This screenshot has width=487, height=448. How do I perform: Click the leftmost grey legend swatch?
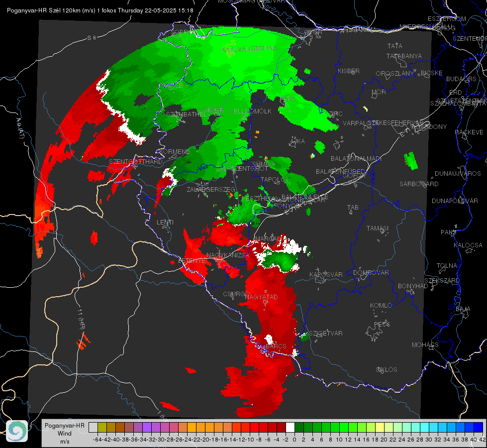pos(93,427)
